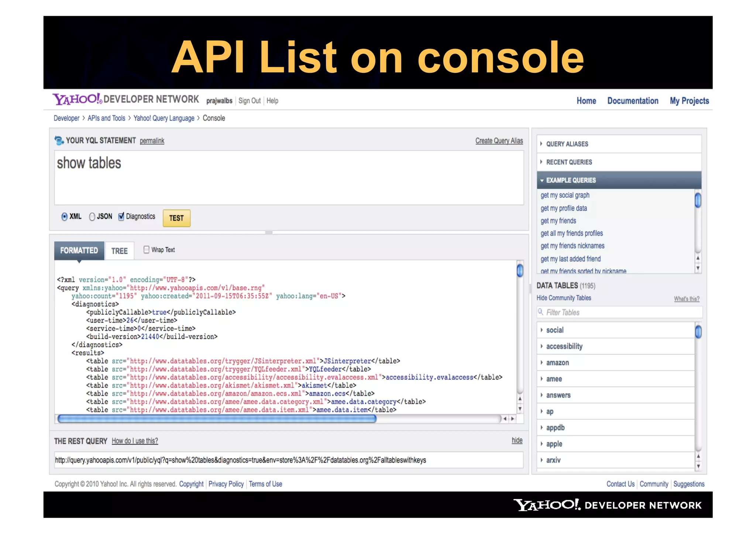This screenshot has height=534, width=756.
Task: Open the Home navigation link
Action: [586, 101]
